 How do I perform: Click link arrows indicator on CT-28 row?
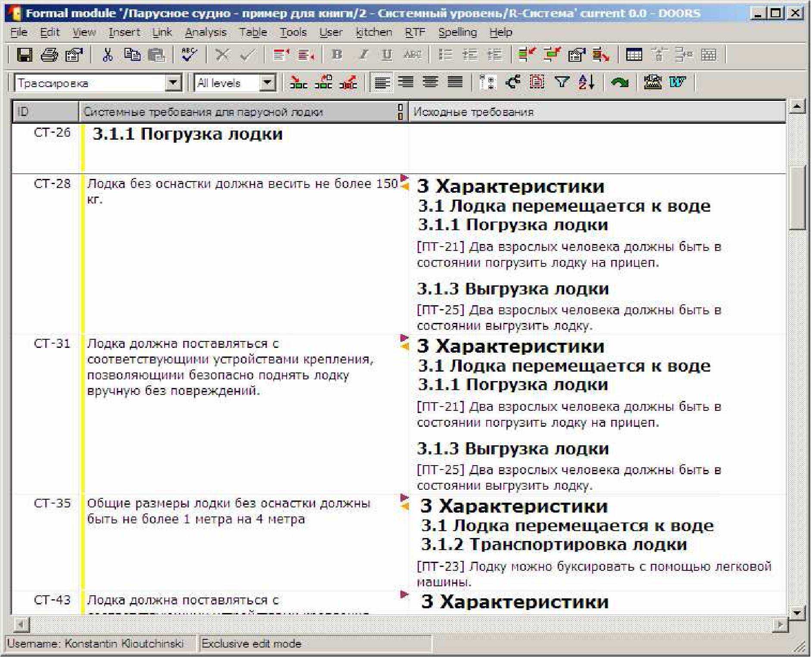[x=404, y=182]
